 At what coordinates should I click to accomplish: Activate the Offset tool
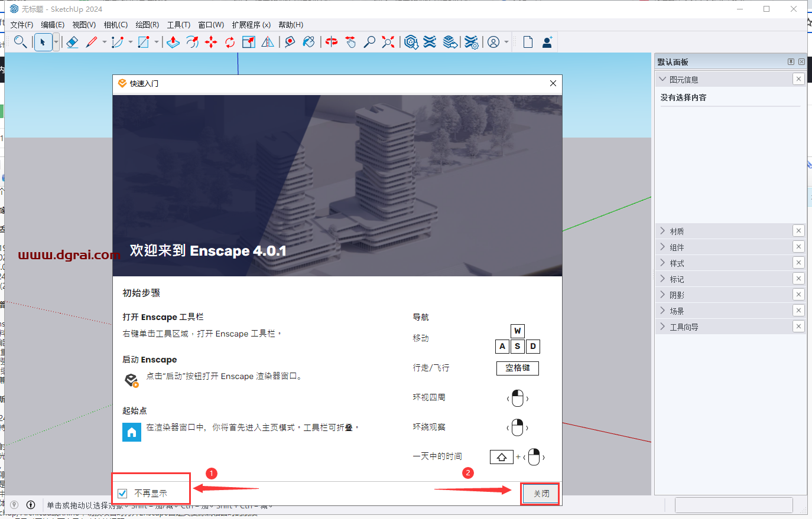point(192,42)
